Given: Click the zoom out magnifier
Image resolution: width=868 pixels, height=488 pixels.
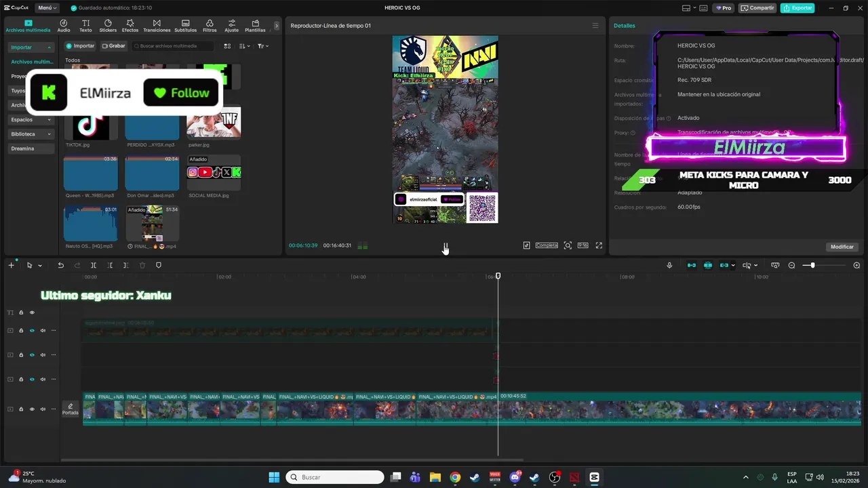Looking at the screenshot, I should coord(791,265).
